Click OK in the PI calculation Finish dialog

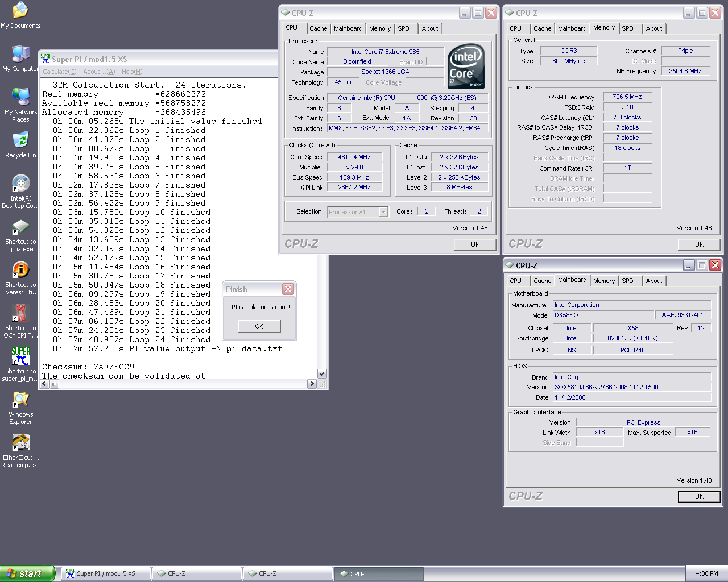coord(259,326)
